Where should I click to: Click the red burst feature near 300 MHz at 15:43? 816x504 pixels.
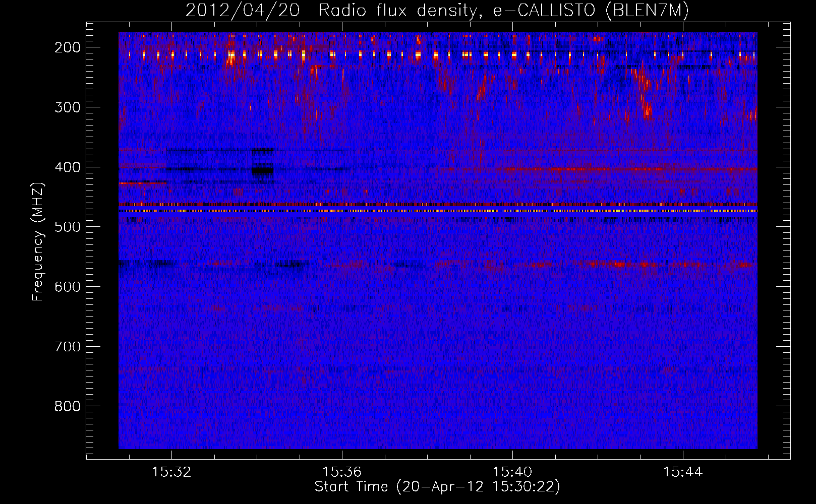click(646, 108)
